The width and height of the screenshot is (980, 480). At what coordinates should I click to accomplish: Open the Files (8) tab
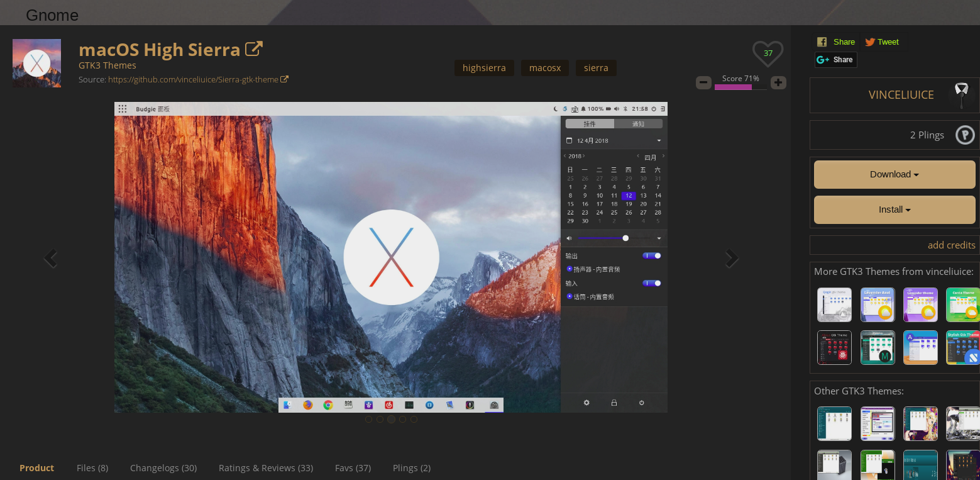[x=92, y=468]
